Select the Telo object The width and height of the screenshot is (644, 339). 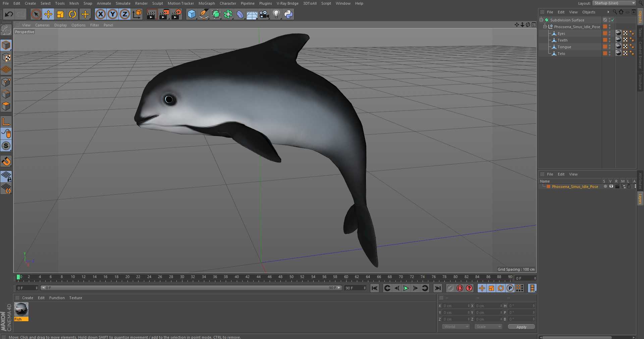(x=561, y=54)
